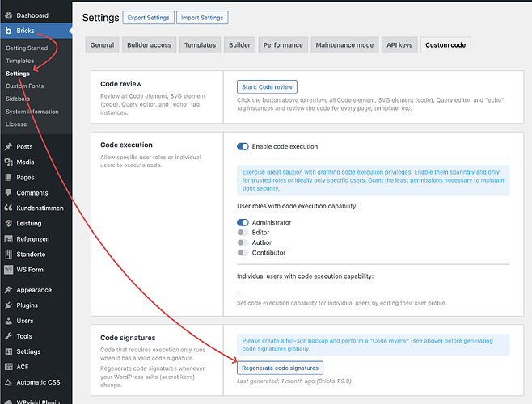Switch to the Performance tab

point(283,45)
